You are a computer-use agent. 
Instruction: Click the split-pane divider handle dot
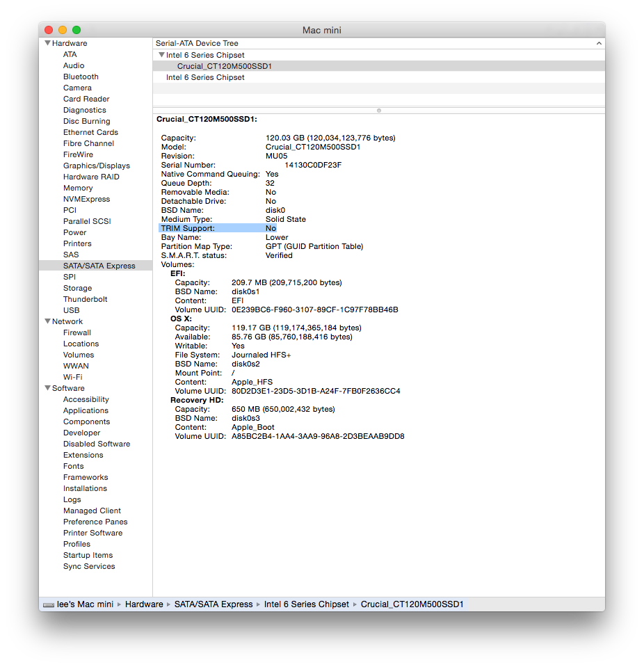click(x=379, y=111)
